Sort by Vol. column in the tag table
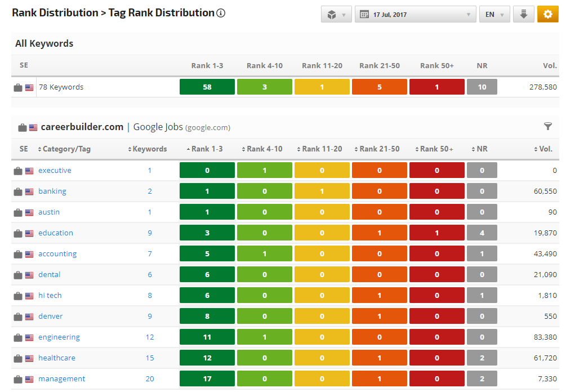566x392 pixels. [546, 149]
